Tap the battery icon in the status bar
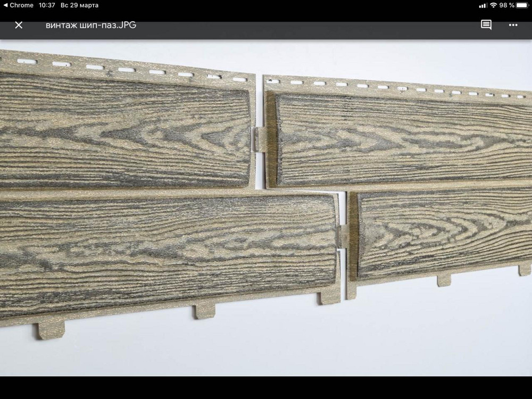The width and height of the screenshot is (532, 399). click(523, 5)
